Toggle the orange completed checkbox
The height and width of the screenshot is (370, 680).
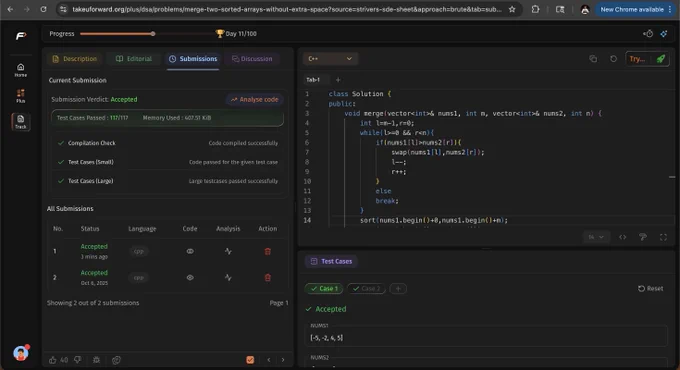(x=250, y=360)
